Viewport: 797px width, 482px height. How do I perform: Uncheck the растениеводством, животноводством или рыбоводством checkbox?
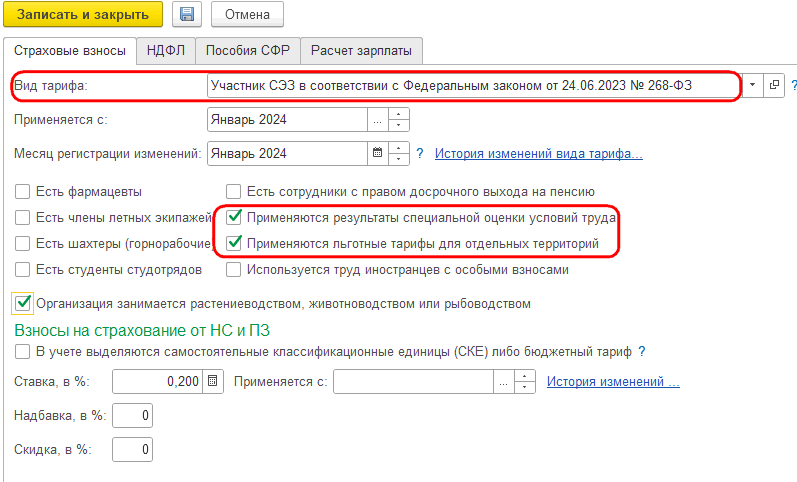[22, 304]
